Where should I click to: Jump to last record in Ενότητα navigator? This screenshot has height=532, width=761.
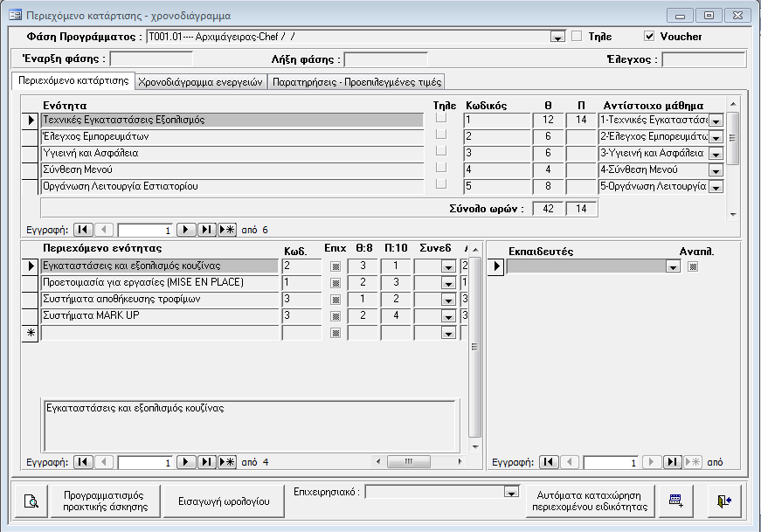tap(206, 230)
